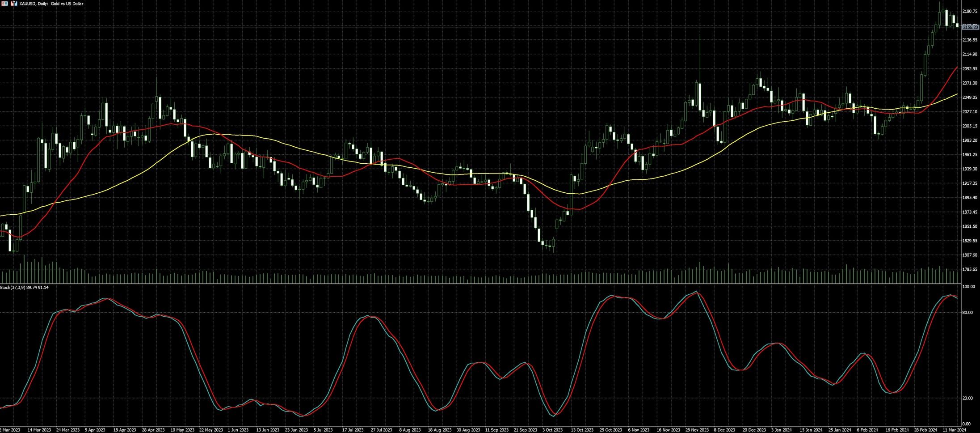Click the 28 Nov 2023 date label
Screen dimensions: 980x433
[x=697, y=430]
